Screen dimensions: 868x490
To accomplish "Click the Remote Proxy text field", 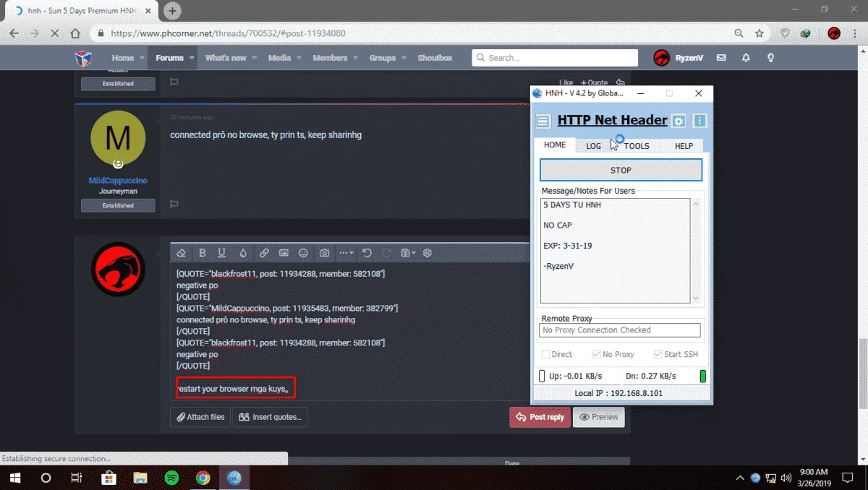I will tap(620, 330).
